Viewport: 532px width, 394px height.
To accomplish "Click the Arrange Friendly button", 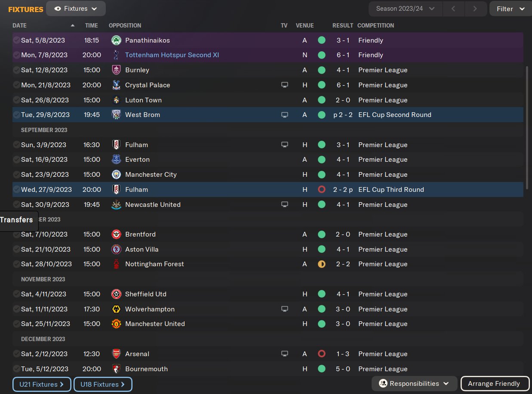I will coord(494,384).
